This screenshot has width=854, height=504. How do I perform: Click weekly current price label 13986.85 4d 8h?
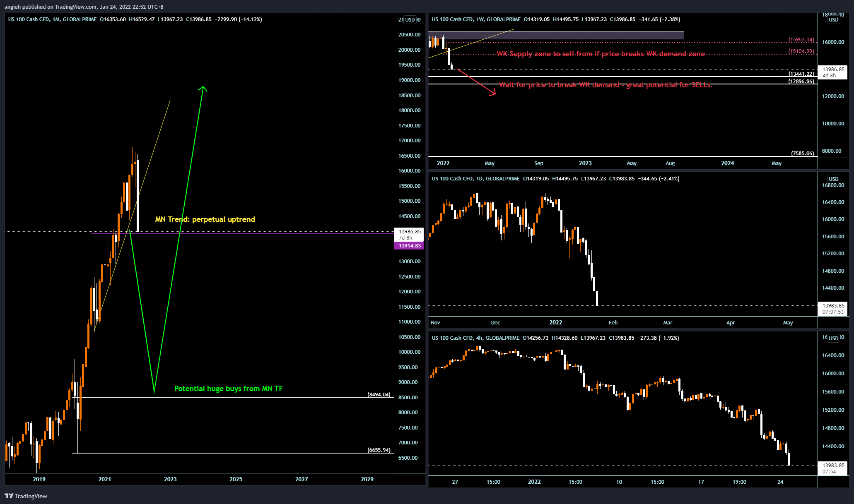click(833, 72)
